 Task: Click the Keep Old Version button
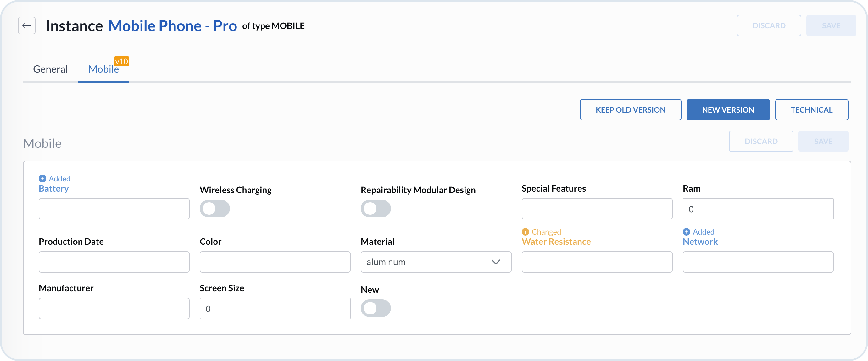[630, 110]
